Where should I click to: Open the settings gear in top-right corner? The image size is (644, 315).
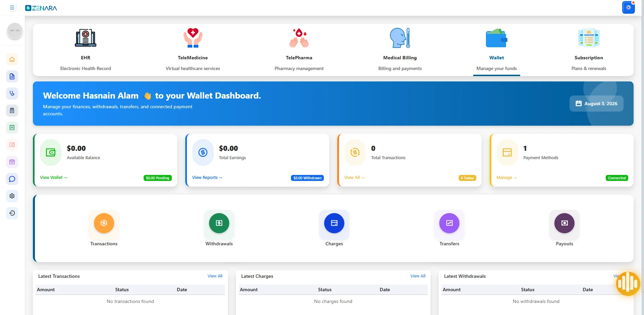pos(628,7)
